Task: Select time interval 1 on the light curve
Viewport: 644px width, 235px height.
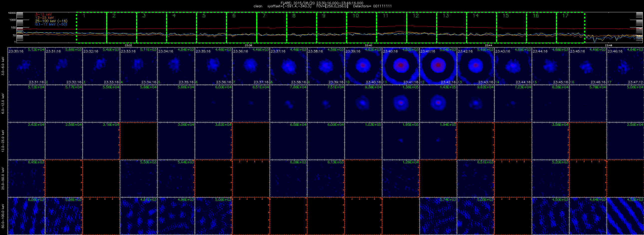Action: 92,27
